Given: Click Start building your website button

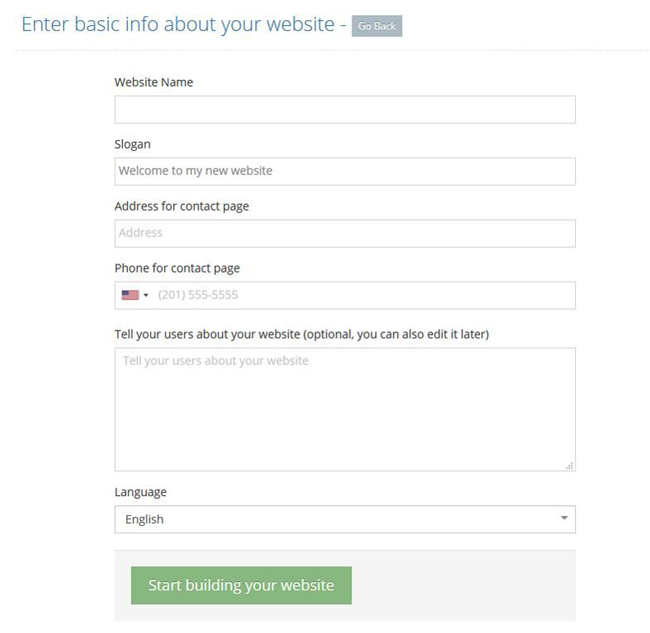Looking at the screenshot, I should (241, 585).
